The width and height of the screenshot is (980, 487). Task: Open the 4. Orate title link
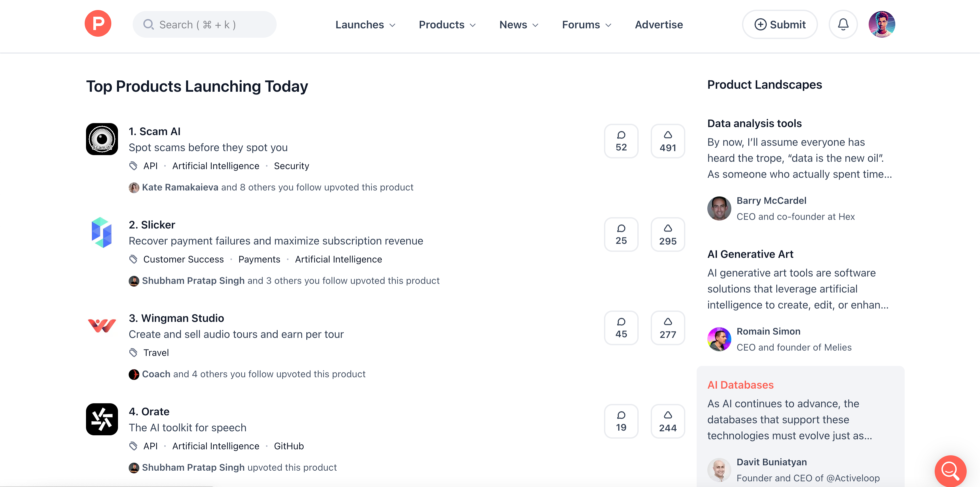(149, 412)
